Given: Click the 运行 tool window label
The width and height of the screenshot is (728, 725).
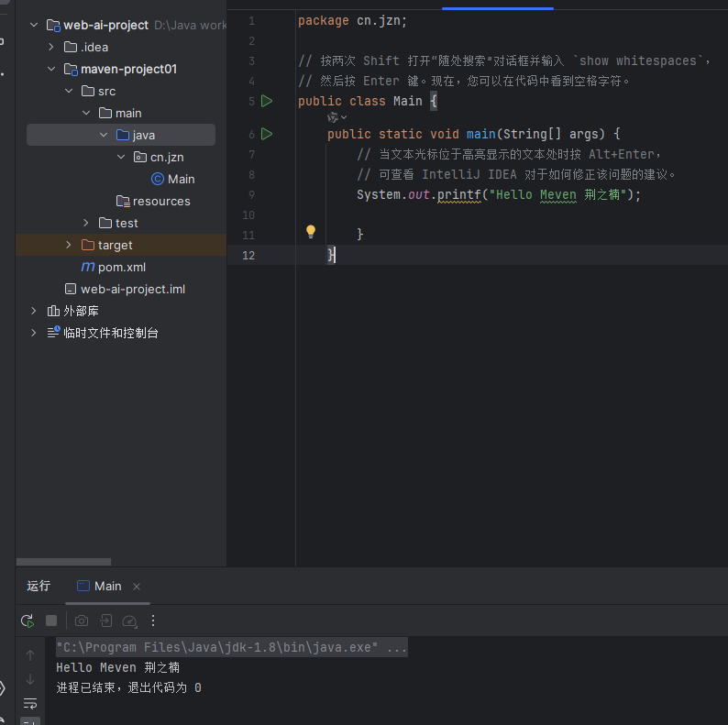Looking at the screenshot, I should coord(39,586).
